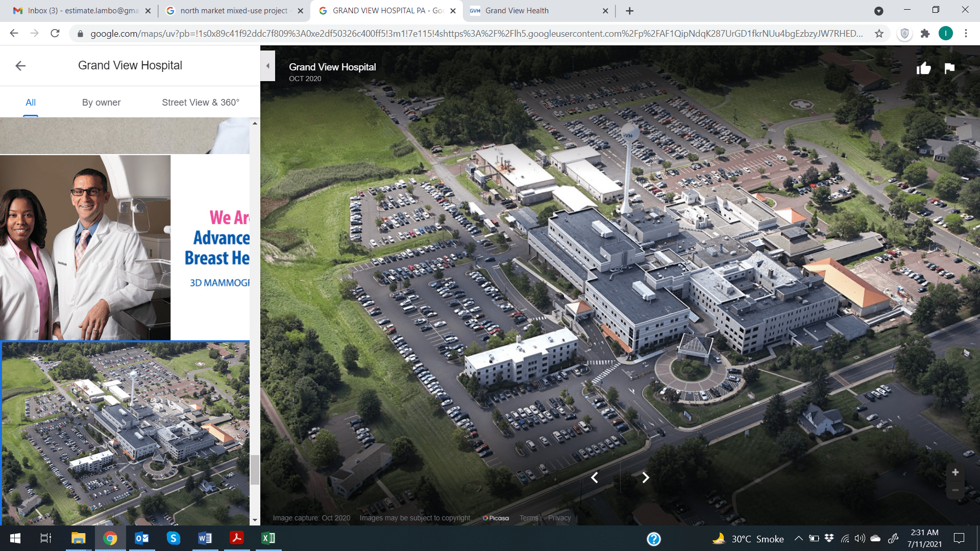Open the Terms link
The width and height of the screenshot is (980, 551).
tap(528, 517)
